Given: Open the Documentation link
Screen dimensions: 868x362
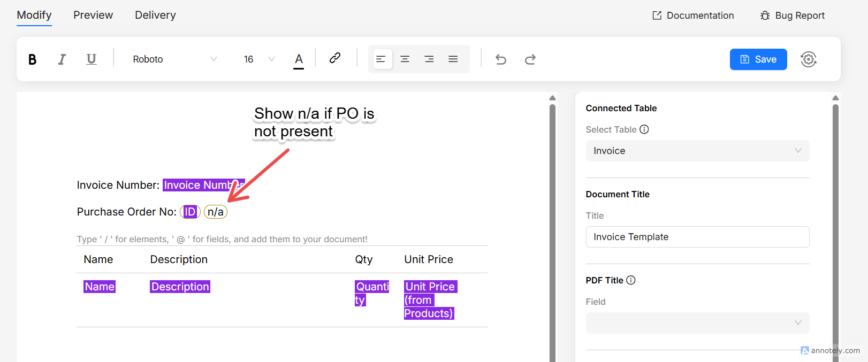Looking at the screenshot, I should [693, 16].
